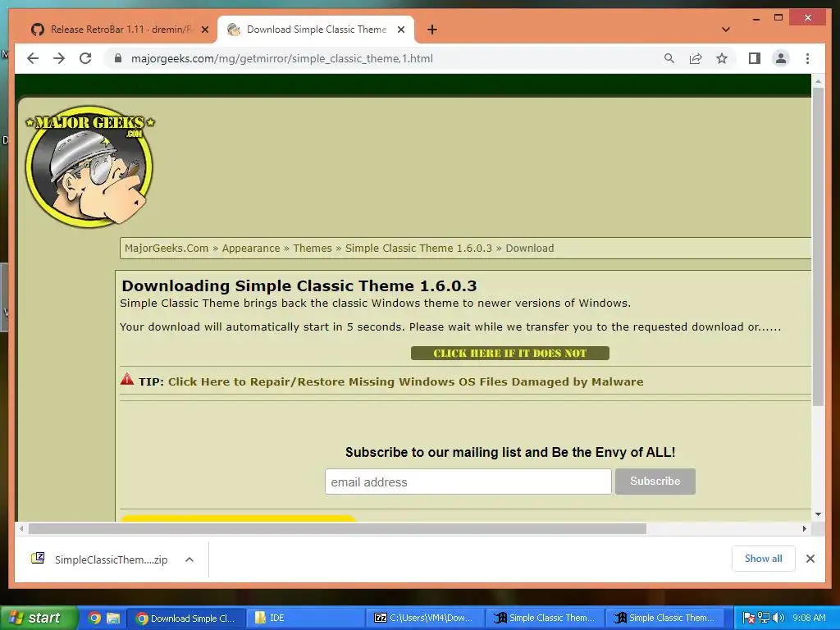This screenshot has width=840, height=630.
Task: Click the scroll left arrow
Action: (21, 529)
